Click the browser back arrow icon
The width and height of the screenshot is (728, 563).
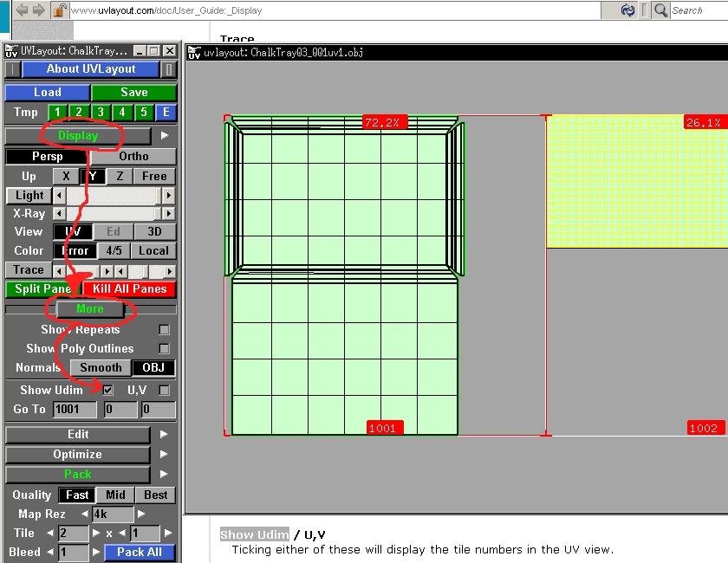pos(22,10)
